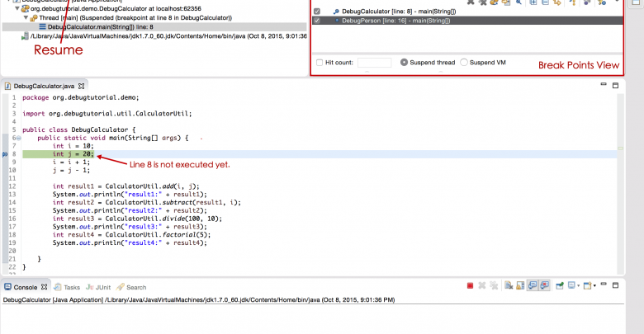Click the highlighted code 'int j = 20;'
This screenshot has width=644, height=334.
point(73,154)
